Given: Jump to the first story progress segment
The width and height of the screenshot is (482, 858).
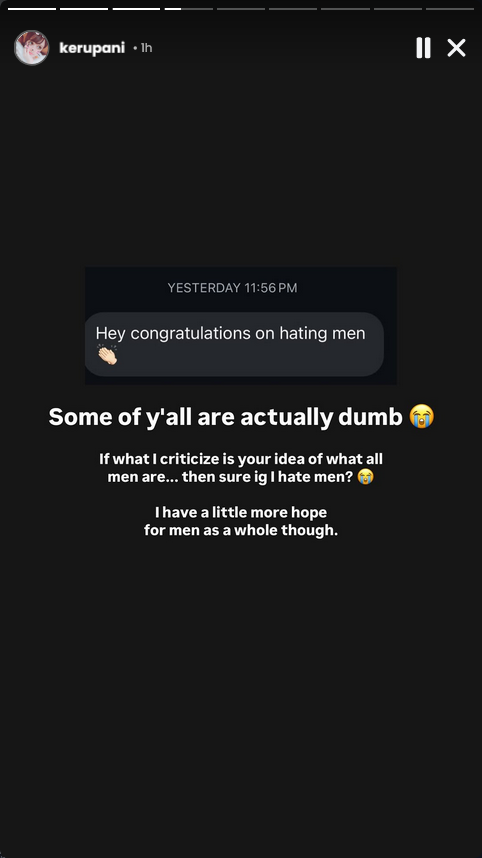Looking at the screenshot, I should (x=32, y=9).
